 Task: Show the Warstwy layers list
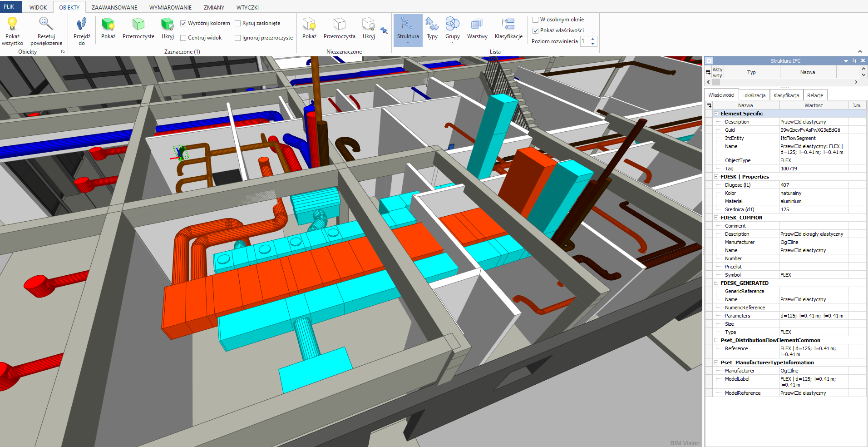477,24
